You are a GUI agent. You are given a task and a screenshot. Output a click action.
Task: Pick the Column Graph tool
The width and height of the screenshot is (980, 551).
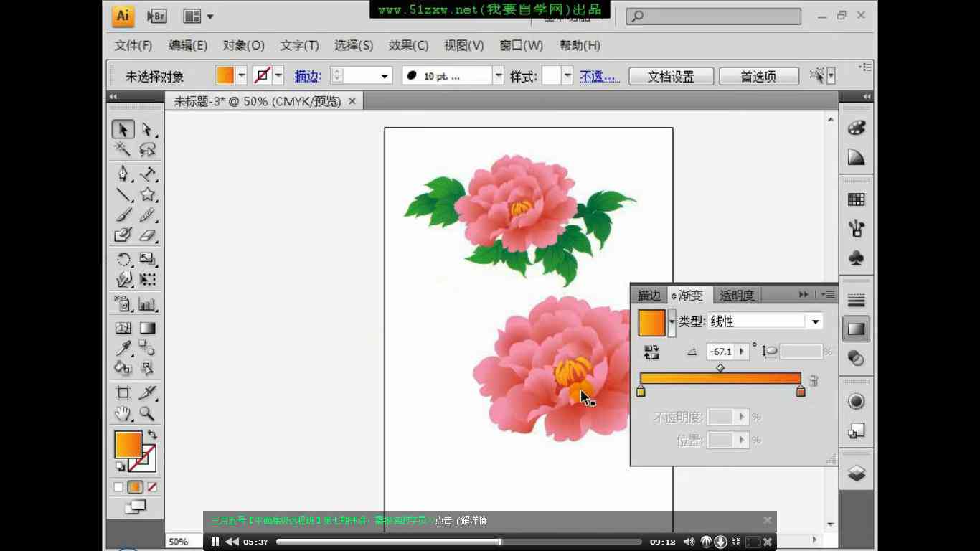(x=147, y=304)
